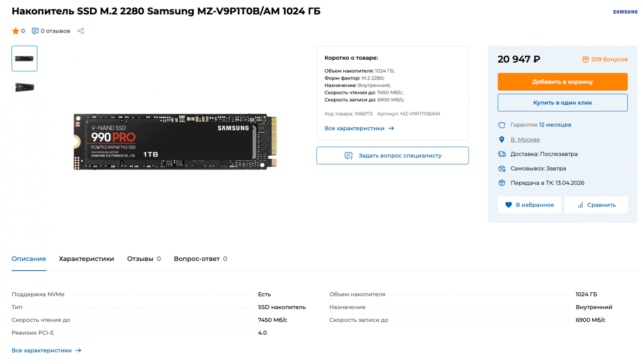
Task: Change city by clicking В Москве
Action: tap(525, 140)
